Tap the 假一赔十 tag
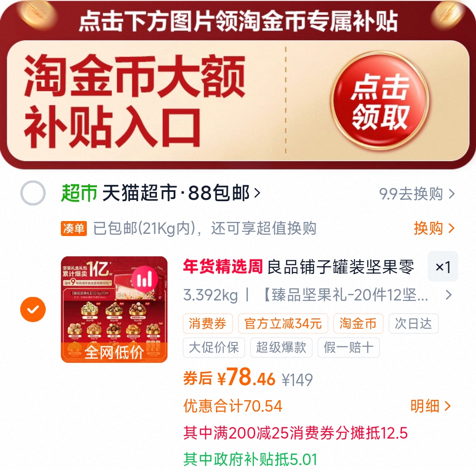 click(349, 347)
